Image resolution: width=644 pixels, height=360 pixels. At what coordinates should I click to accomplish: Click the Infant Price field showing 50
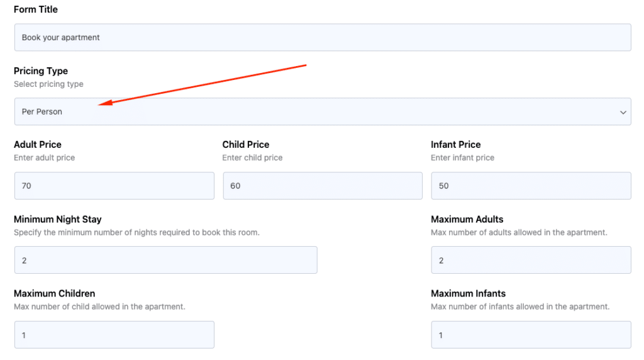531,186
